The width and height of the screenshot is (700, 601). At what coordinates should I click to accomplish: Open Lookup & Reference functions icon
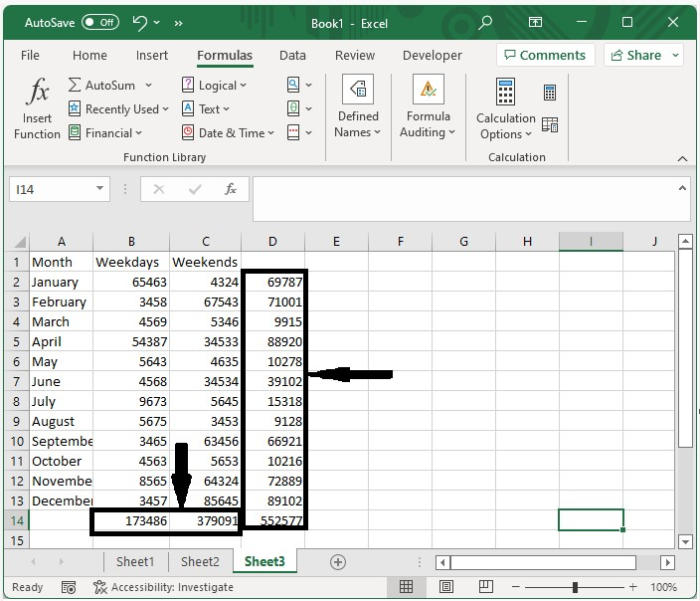[293, 85]
